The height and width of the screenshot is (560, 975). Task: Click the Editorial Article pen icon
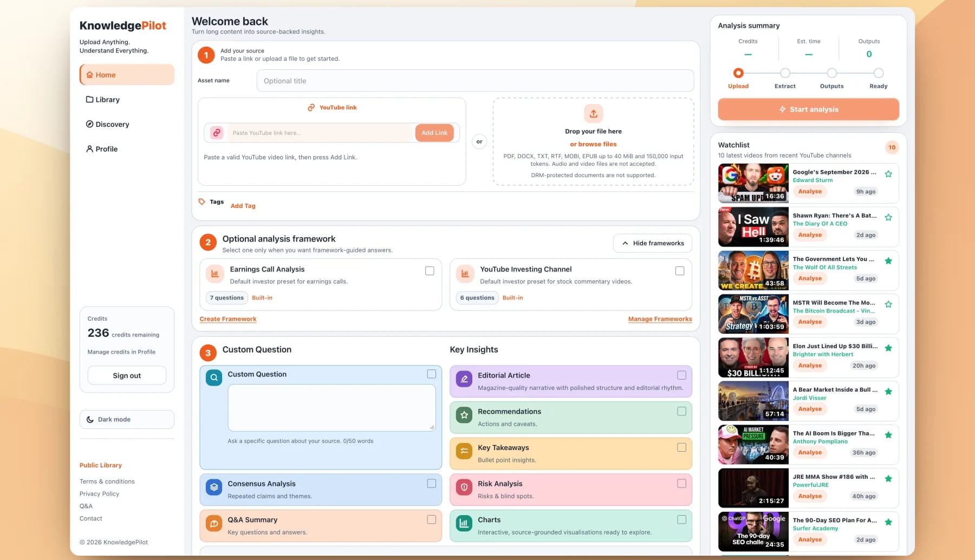[x=464, y=379]
